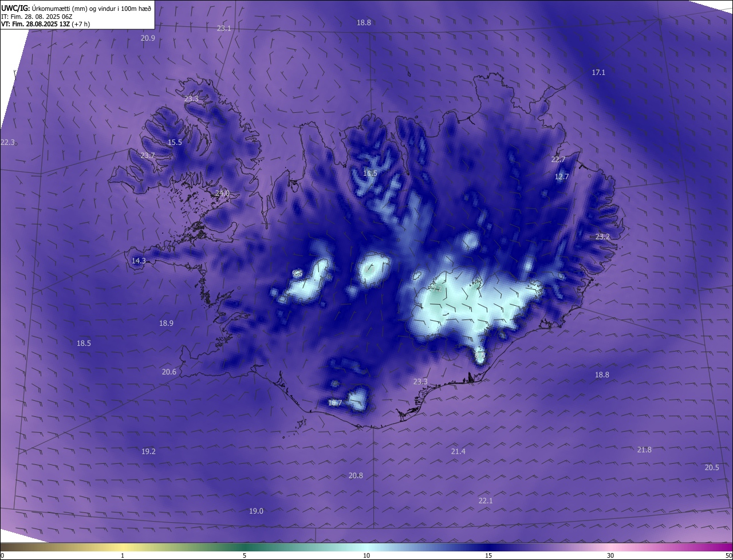The height and width of the screenshot is (560, 733).
Task: Click the '5' tick on the color scale
Action: (x=245, y=555)
